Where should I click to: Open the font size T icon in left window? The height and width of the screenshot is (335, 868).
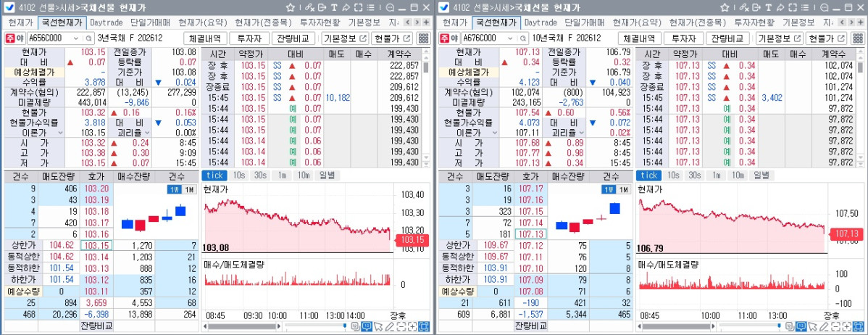coord(334,7)
